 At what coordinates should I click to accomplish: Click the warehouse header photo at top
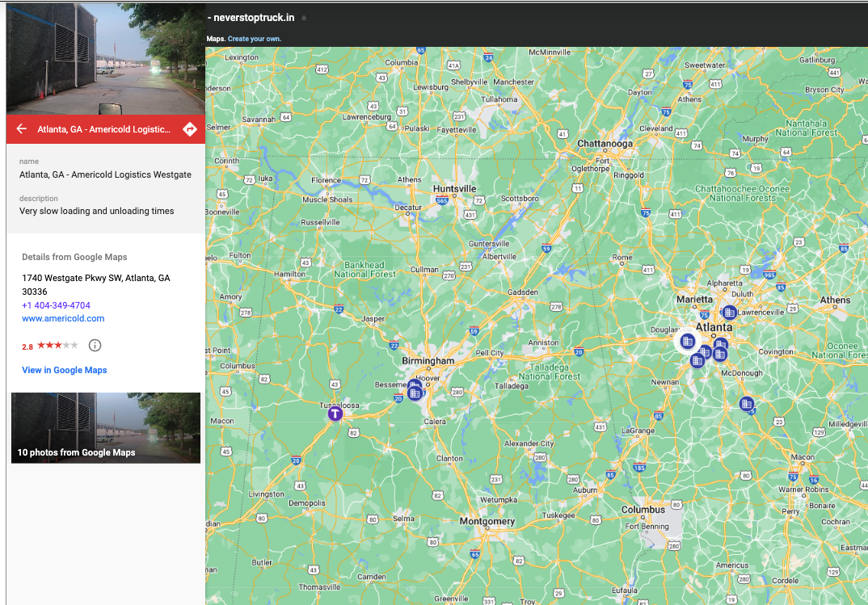[x=106, y=58]
